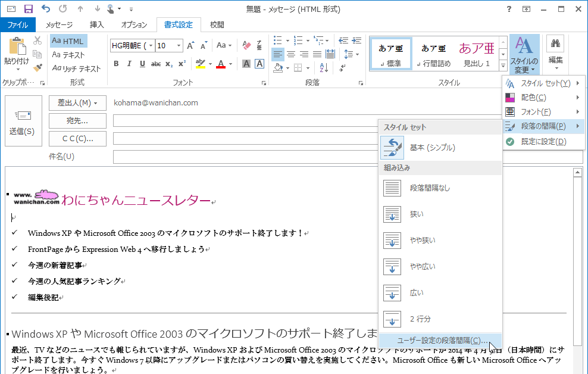This screenshot has height=374, width=588.
Task: Click the Paste clipboard icon
Action: (x=17, y=46)
